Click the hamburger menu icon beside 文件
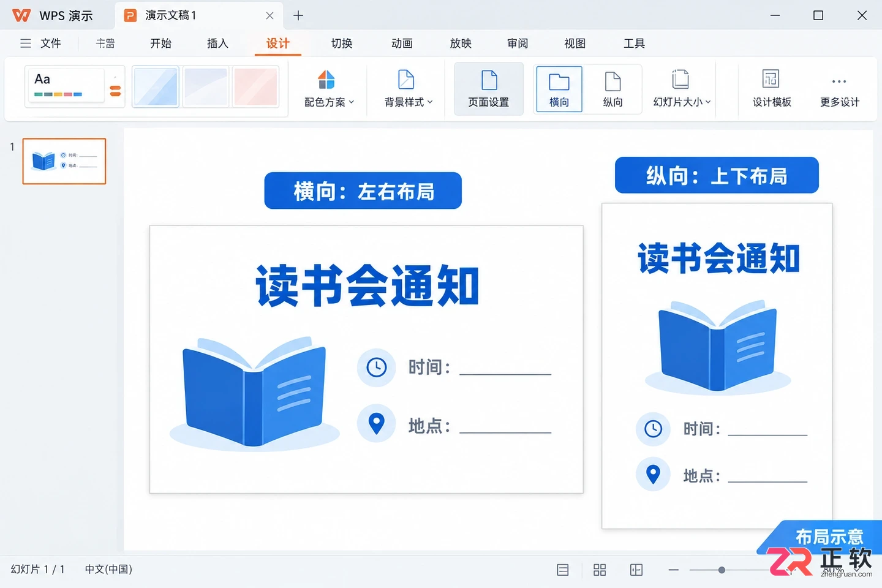The image size is (882, 588). 26,43
